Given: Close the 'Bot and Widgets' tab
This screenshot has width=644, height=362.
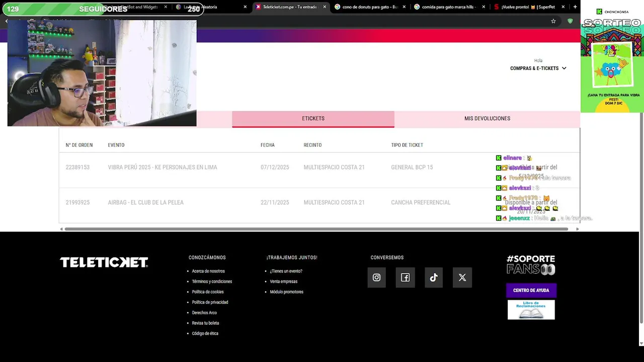Looking at the screenshot, I should [x=166, y=7].
